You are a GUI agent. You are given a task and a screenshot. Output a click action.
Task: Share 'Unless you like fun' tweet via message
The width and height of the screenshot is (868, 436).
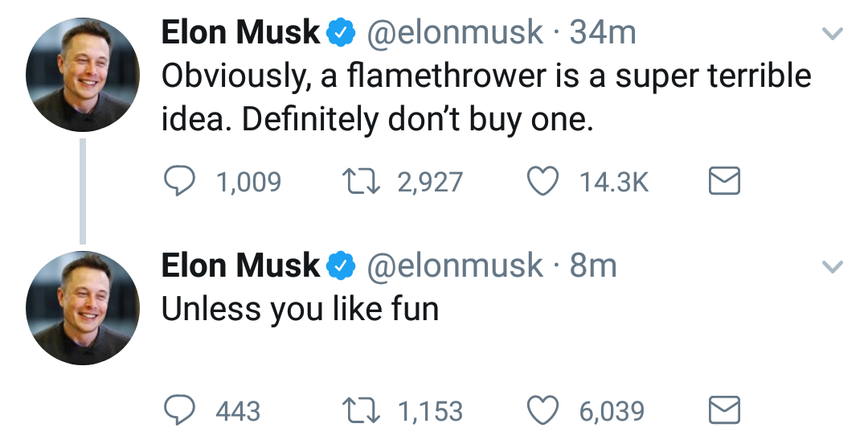[723, 411]
